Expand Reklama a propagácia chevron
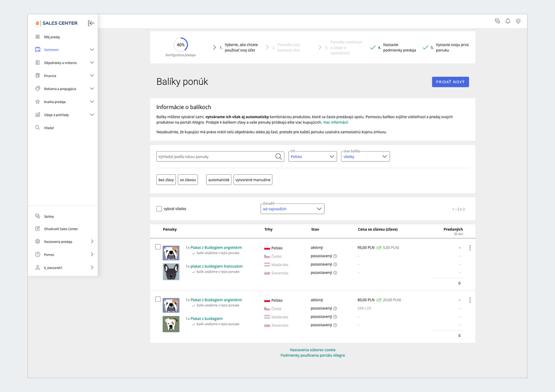 [x=92, y=88]
